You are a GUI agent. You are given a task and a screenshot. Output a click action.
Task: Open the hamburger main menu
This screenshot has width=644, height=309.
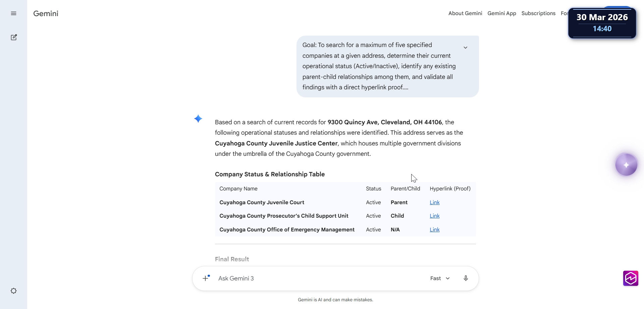13,13
